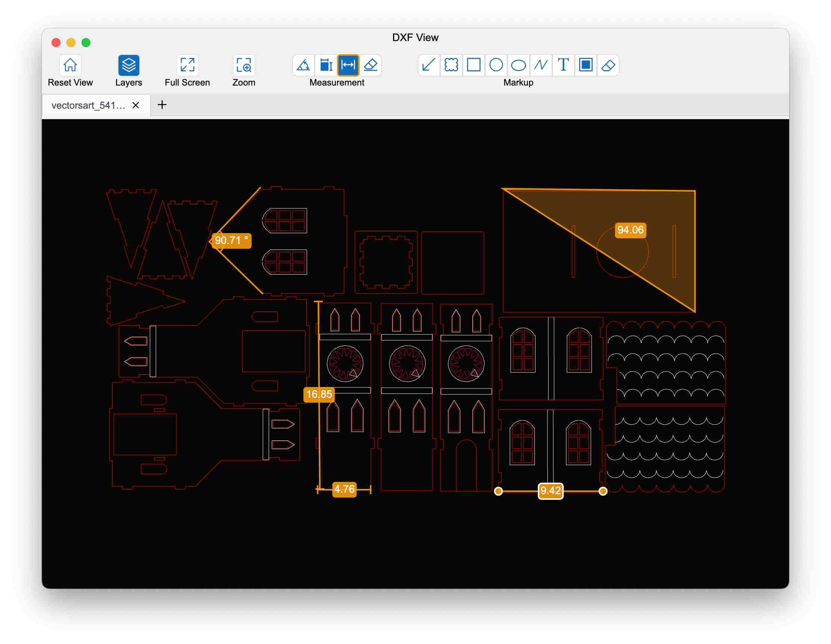Select the cloud markup tool
Screen dimensions: 831x644
tap(451, 65)
